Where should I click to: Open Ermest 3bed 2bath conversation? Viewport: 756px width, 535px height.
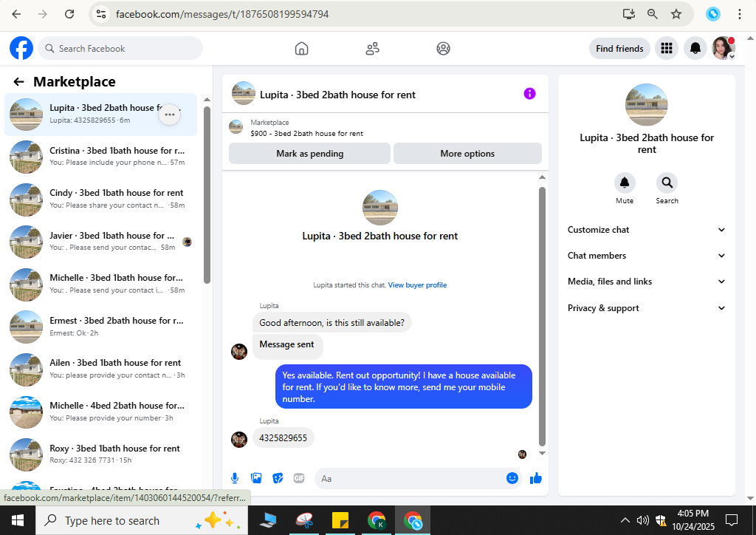100,327
